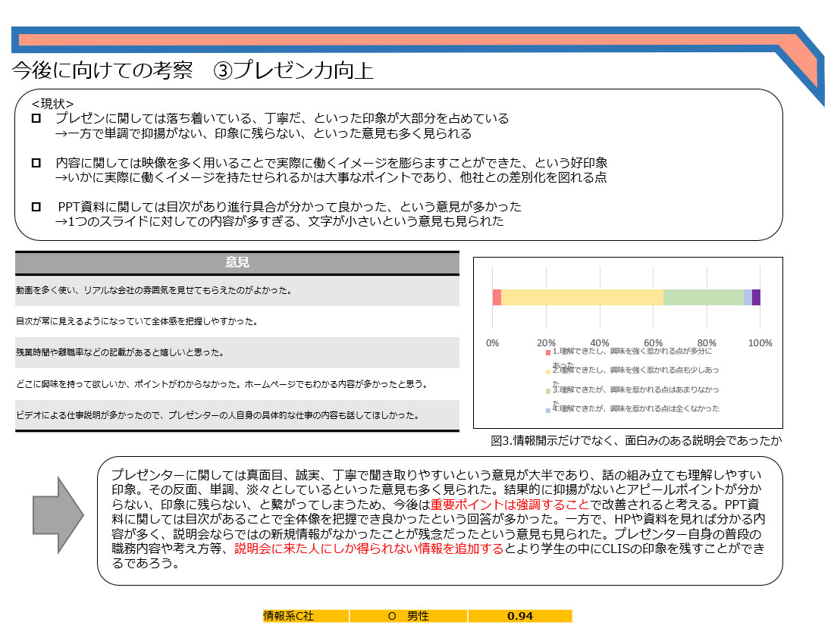Viewport: 834px width, 644px height.
Task: Select the light blue segment of the bar chart
Action: click(x=748, y=298)
